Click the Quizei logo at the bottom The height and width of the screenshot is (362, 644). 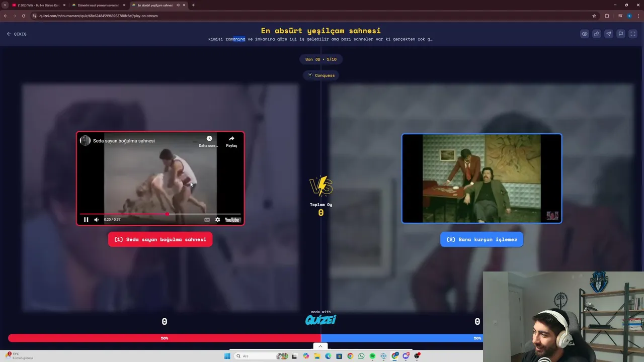click(320, 320)
